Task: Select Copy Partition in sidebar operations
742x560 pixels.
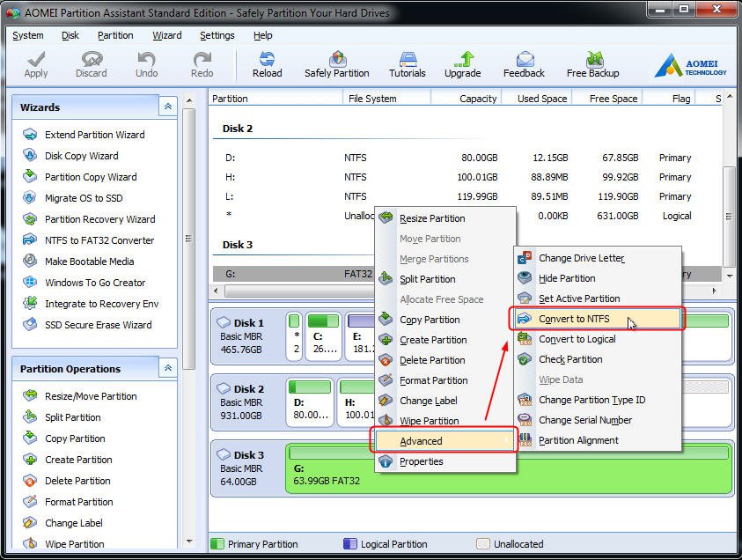Action: point(75,438)
